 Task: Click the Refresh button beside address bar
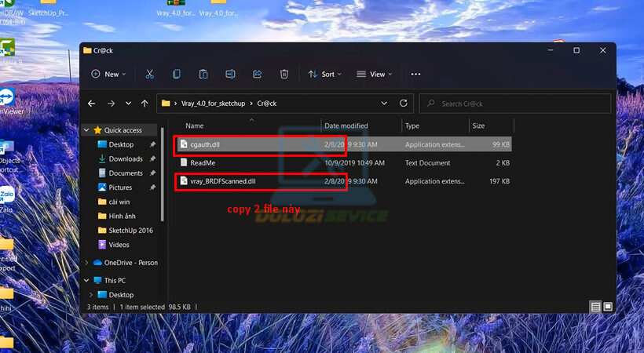[404, 103]
